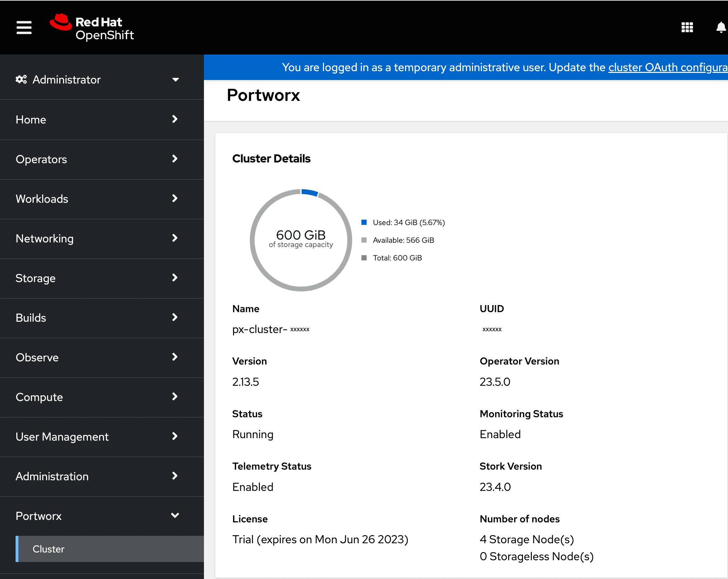Screen dimensions: 728x579
Task: Open the application launcher grid
Action: coord(687,27)
